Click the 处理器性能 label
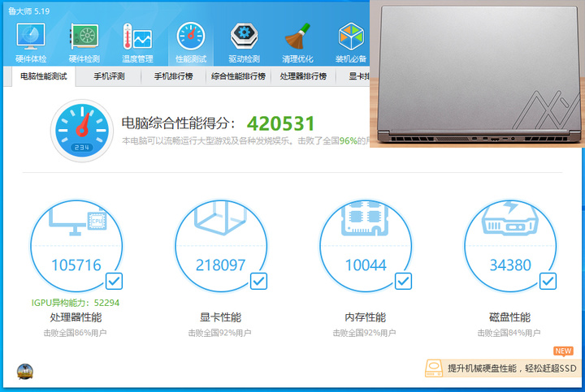Image resolution: width=585 pixels, height=392 pixels. click(x=76, y=317)
